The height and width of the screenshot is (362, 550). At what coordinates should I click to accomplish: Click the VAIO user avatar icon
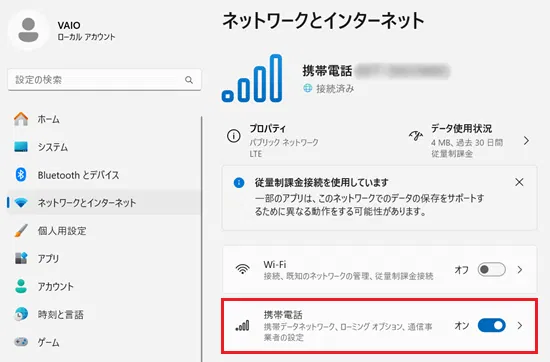pos(28,30)
